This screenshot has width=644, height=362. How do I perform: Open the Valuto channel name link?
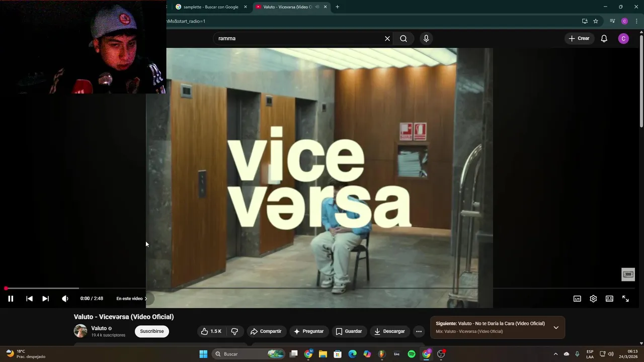click(x=99, y=328)
